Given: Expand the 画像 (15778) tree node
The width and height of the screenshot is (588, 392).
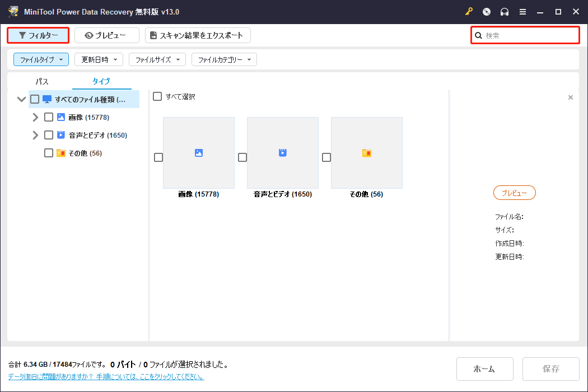Looking at the screenshot, I should pyautogui.click(x=35, y=117).
